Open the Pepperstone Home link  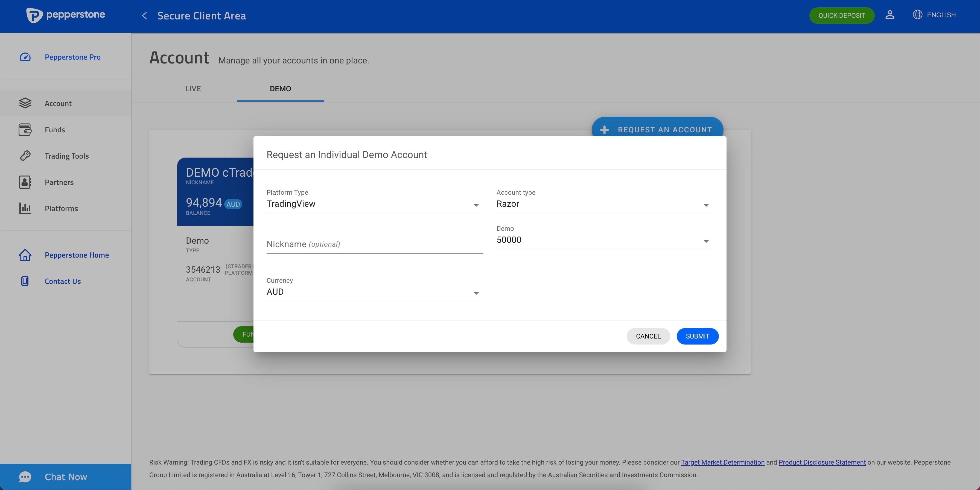coord(65,255)
